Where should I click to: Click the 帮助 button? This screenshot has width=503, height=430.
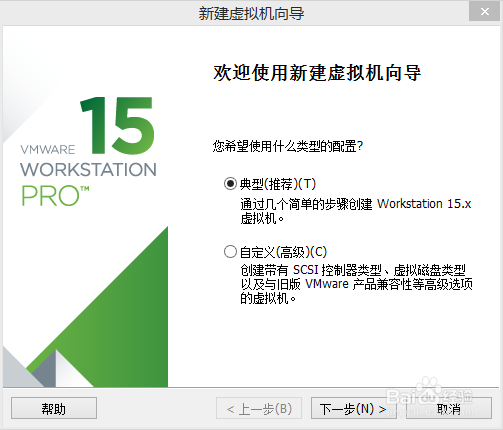click(x=54, y=408)
